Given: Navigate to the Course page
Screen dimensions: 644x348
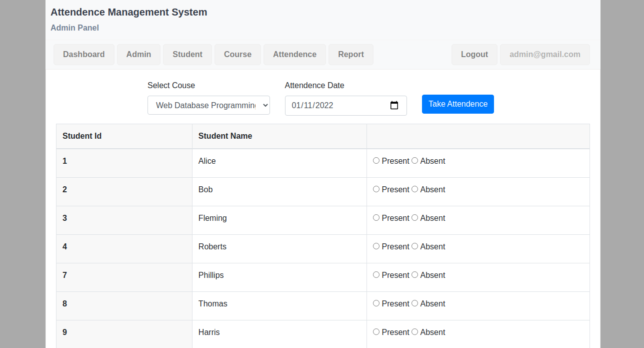Looking at the screenshot, I should (237, 55).
